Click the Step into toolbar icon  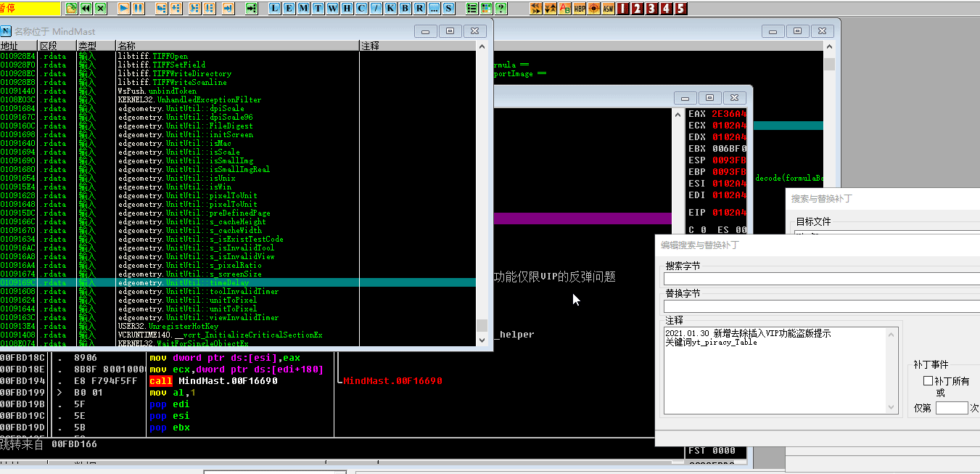coord(161,9)
